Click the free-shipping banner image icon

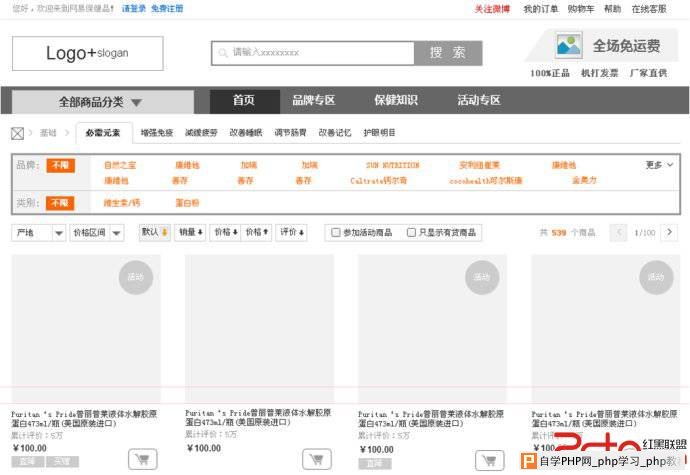click(568, 45)
